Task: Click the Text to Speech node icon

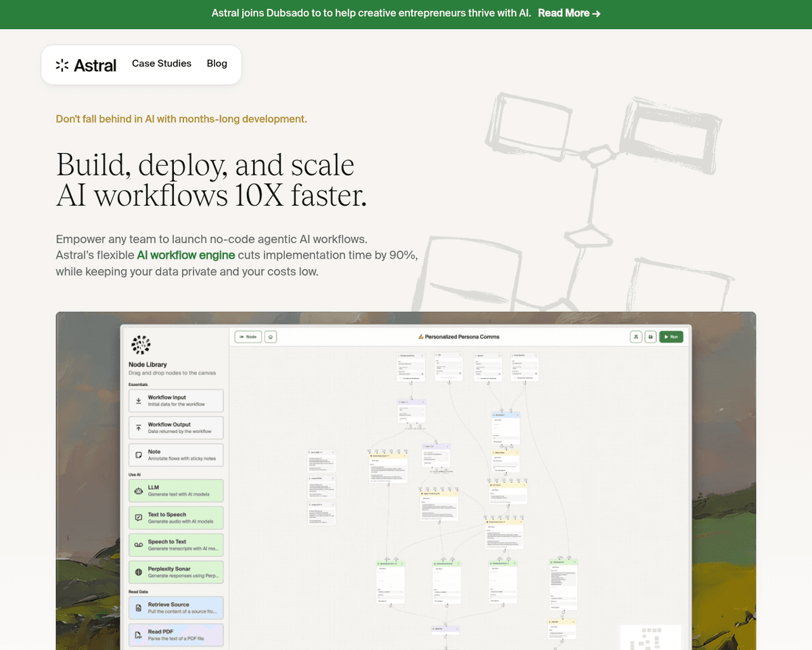Action: 139,518
